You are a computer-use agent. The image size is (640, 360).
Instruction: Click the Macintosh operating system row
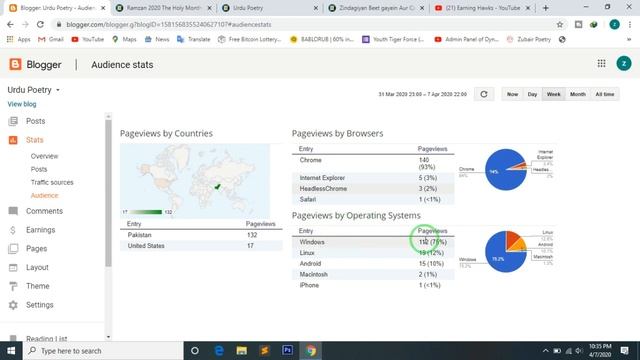click(x=373, y=274)
